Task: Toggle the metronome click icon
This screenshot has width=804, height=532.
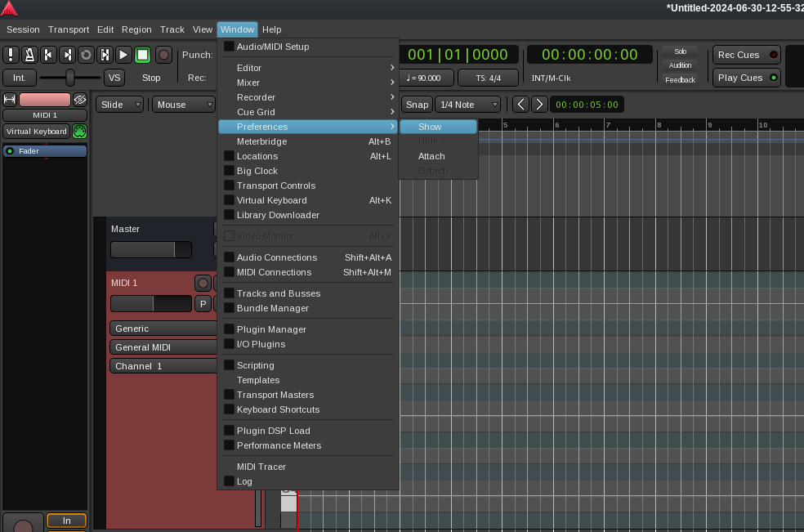Action: [29, 55]
